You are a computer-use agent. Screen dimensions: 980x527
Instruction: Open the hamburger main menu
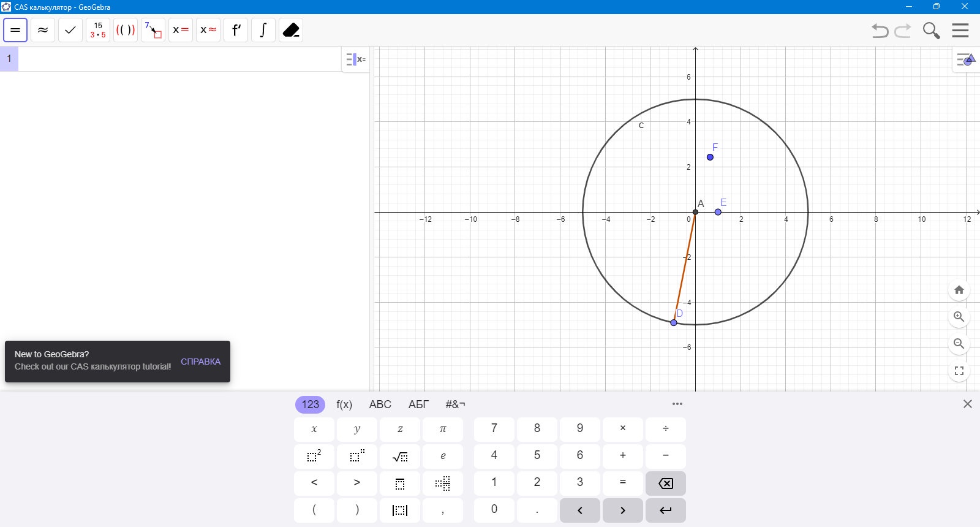(x=960, y=31)
